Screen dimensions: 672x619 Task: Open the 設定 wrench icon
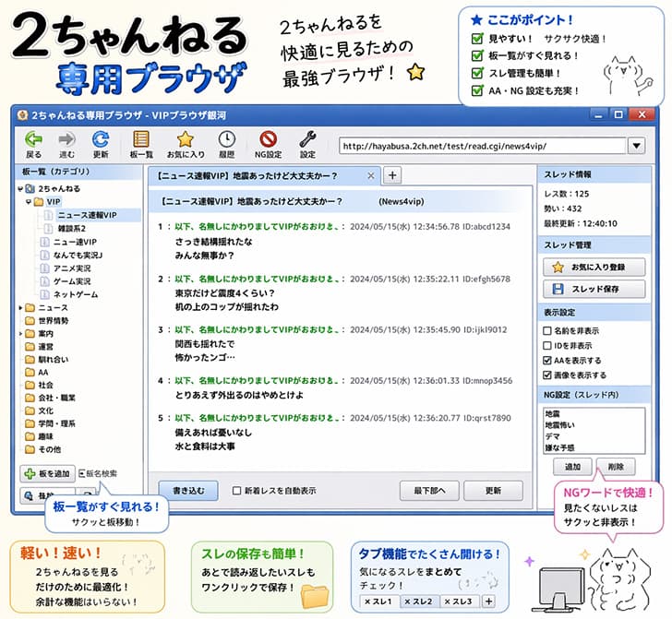[307, 139]
